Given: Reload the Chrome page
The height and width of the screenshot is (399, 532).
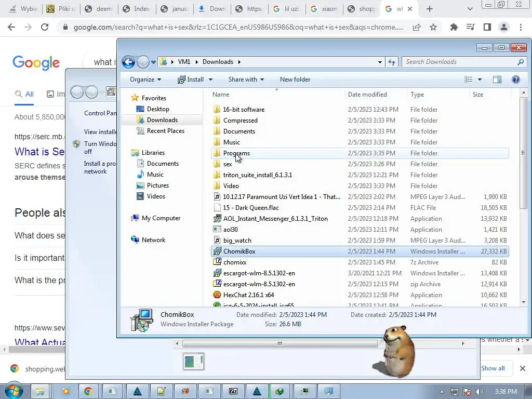Looking at the screenshot, I should [x=45, y=27].
